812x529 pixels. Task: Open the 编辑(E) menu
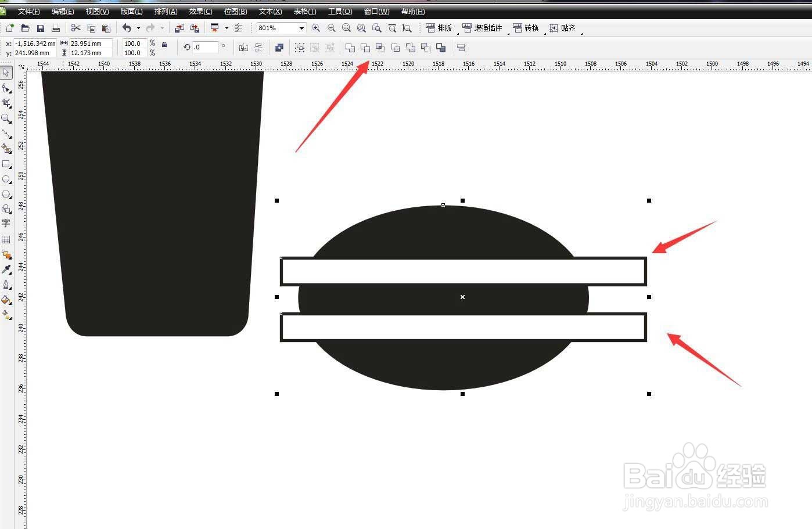click(63, 12)
